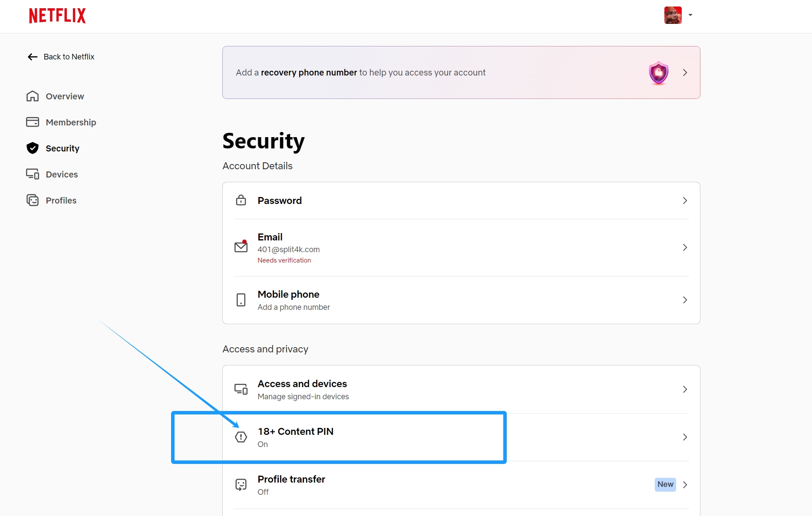Click the profile avatar thumbnail

pyautogui.click(x=673, y=15)
